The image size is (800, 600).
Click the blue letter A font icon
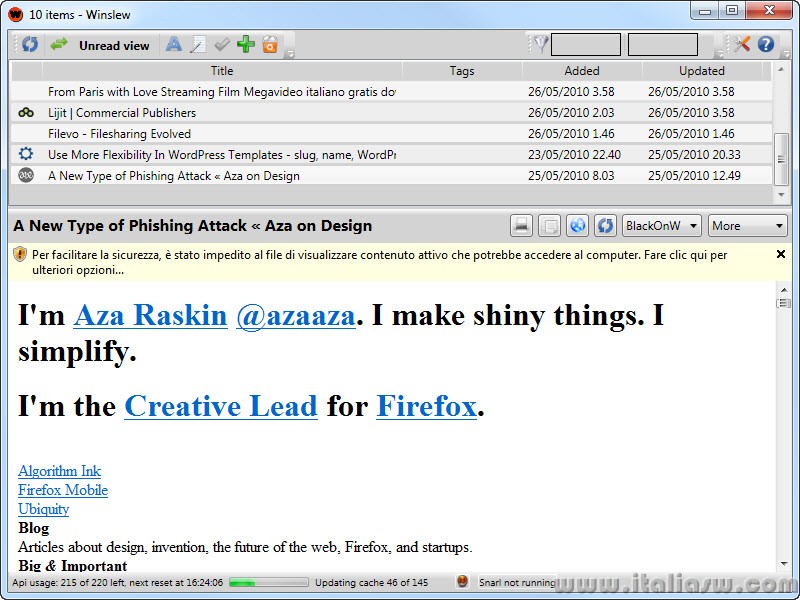click(x=173, y=45)
